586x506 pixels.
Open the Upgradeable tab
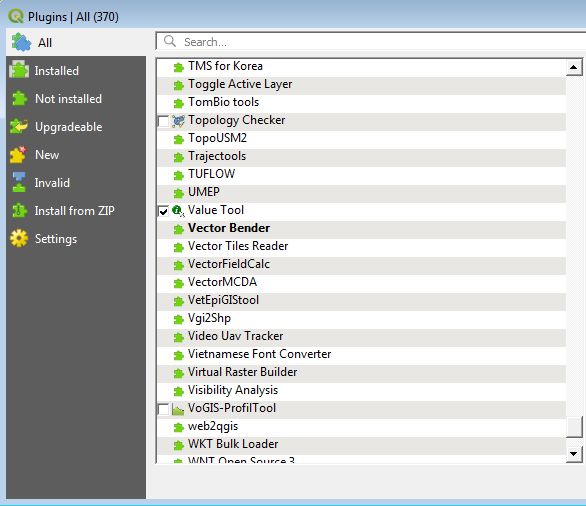76,127
